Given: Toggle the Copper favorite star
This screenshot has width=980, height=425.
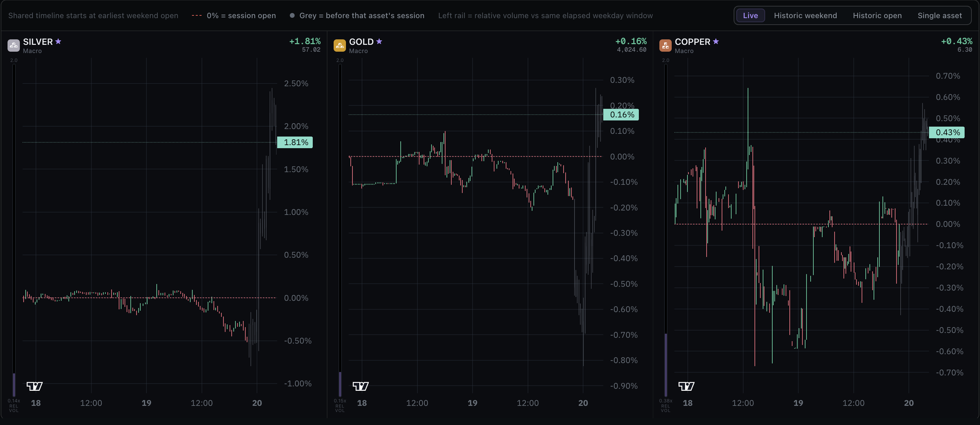Looking at the screenshot, I should [x=716, y=41].
